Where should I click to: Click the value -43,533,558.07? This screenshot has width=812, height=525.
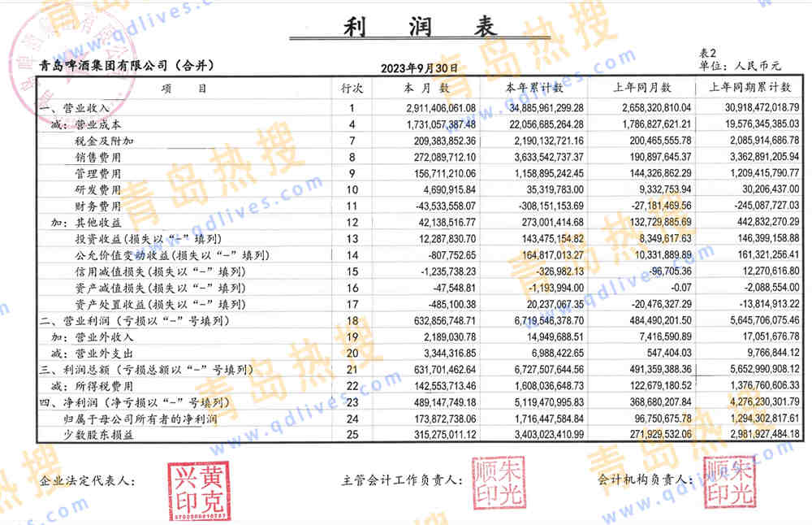click(445, 206)
